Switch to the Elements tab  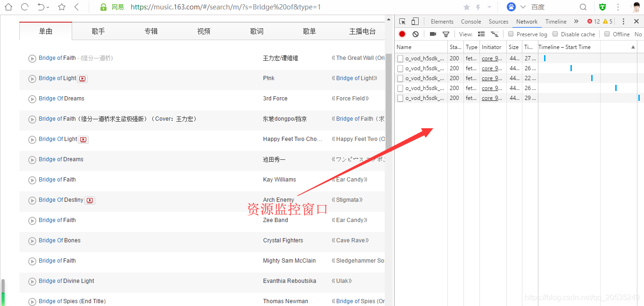[442, 21]
